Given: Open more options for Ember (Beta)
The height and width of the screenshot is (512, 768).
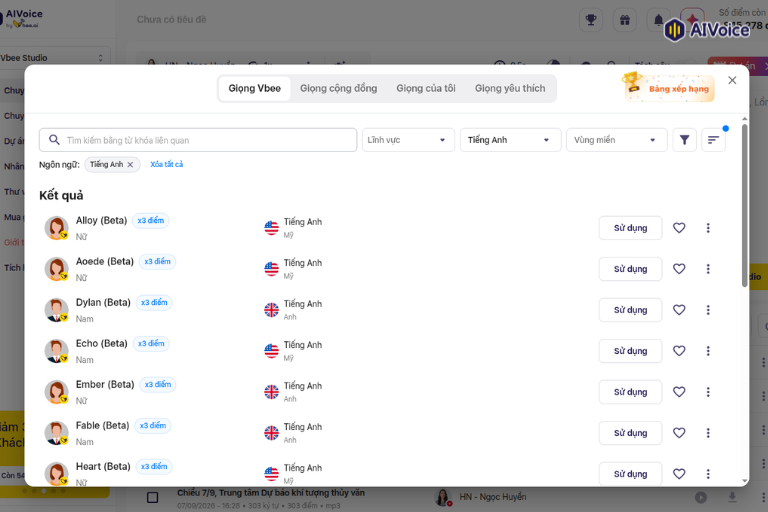Looking at the screenshot, I should (x=708, y=392).
